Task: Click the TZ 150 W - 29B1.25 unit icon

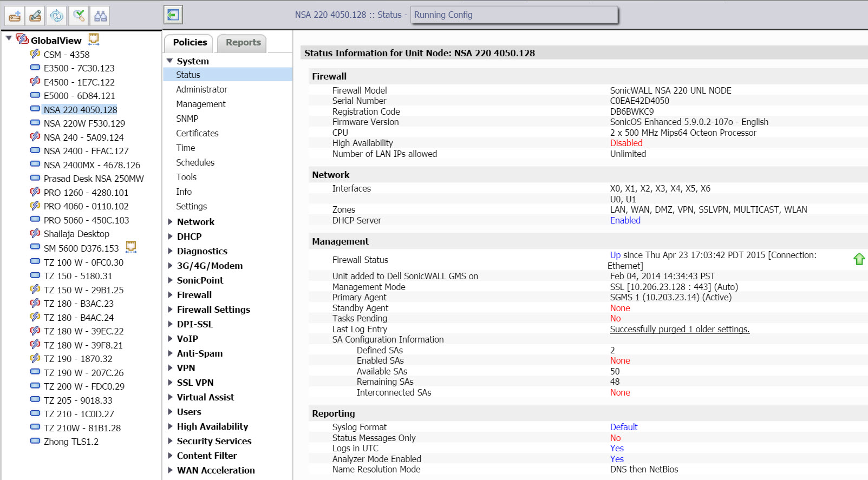Action: 35,289
